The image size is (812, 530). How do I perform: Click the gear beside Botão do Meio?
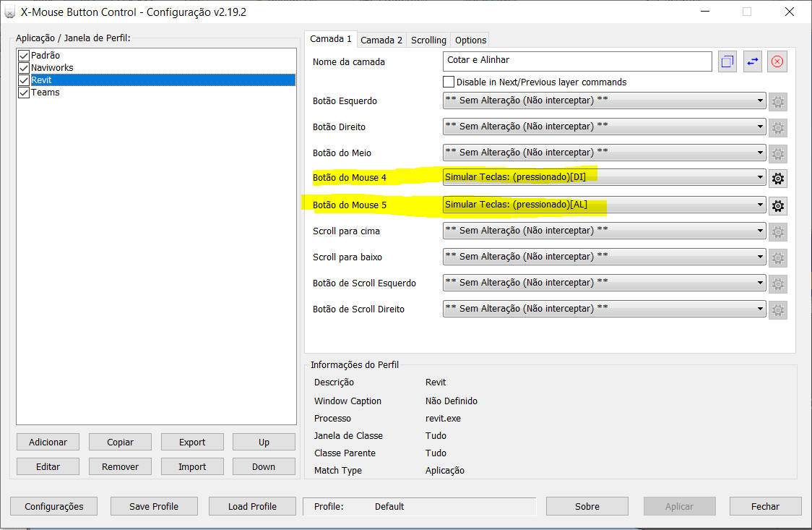pyautogui.click(x=777, y=153)
